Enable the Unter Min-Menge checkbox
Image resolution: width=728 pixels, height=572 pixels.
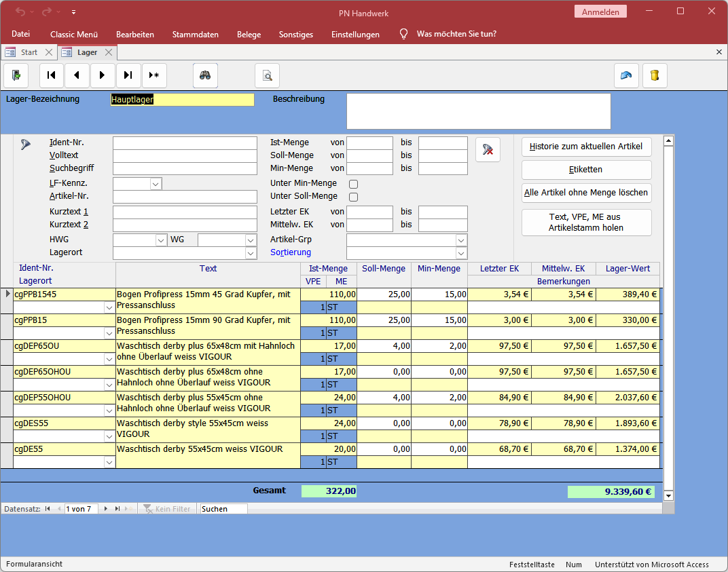point(353,184)
